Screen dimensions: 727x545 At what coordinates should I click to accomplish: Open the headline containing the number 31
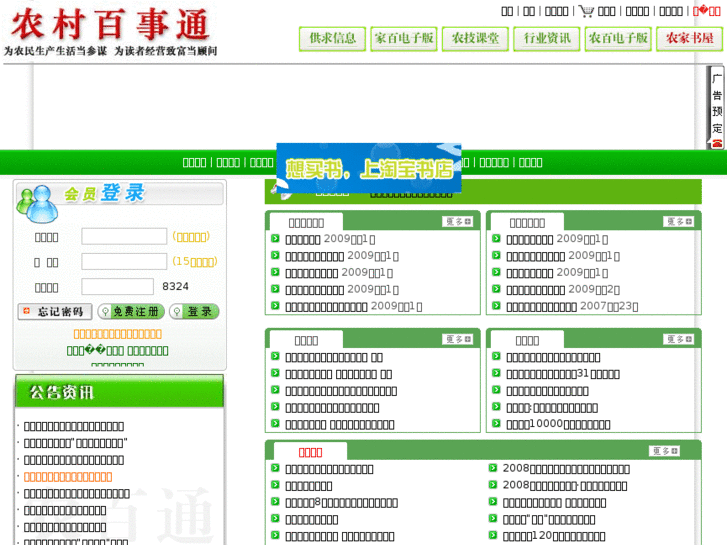coord(563,374)
